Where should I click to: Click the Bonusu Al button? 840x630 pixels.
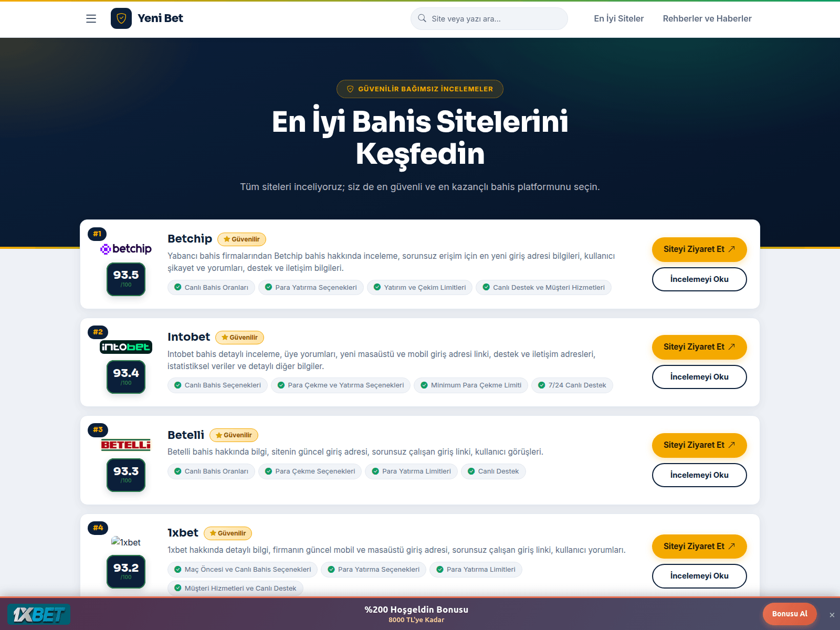pos(790,614)
